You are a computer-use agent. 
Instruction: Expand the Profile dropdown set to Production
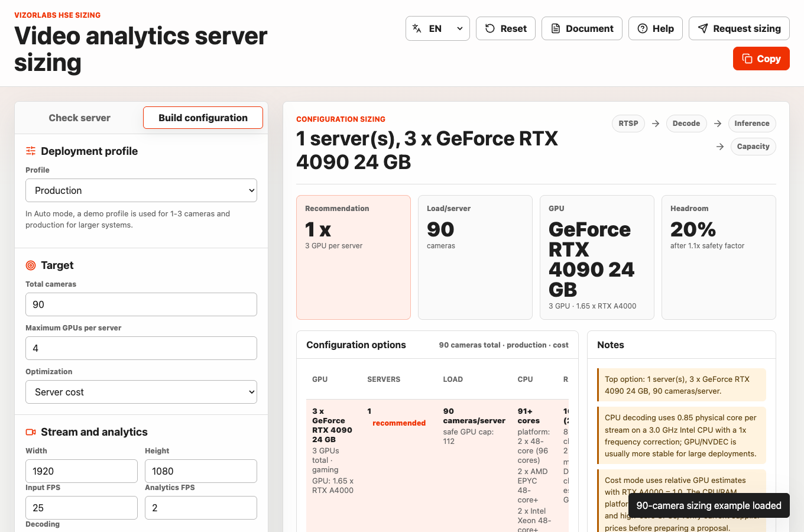141,190
